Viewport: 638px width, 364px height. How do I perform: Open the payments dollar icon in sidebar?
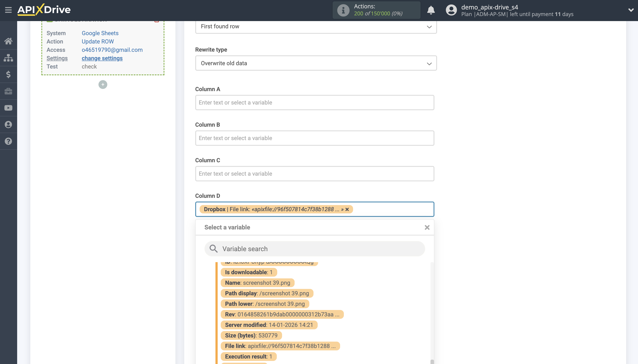click(x=8, y=74)
